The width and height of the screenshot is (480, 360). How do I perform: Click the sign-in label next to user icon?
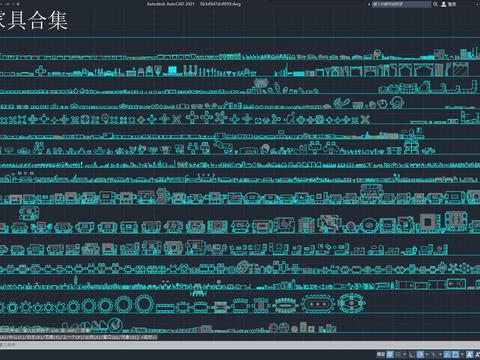point(452,4)
